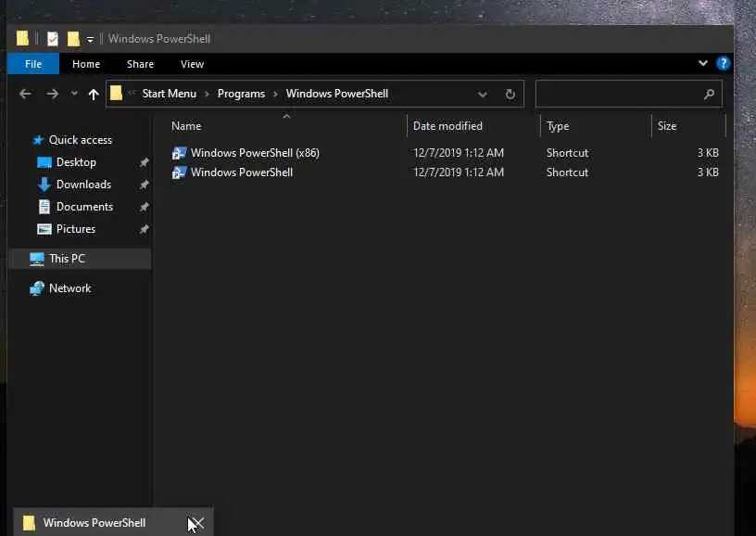Open Network in the navigation pane
The height and width of the screenshot is (536, 756).
coord(69,288)
